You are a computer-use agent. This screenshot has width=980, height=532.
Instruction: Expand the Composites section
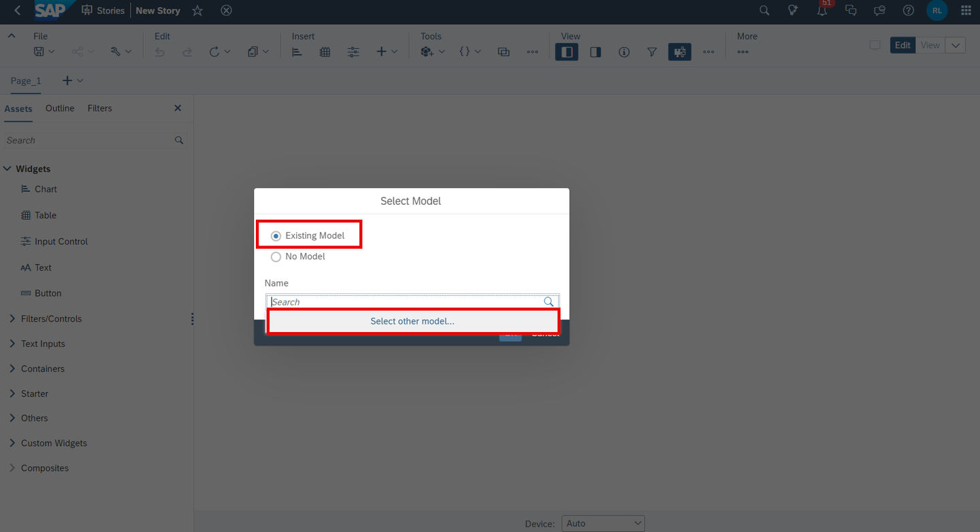click(12, 468)
